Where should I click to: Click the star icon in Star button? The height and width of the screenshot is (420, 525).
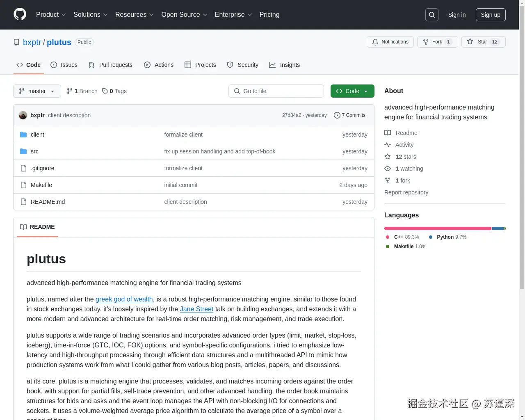click(470, 41)
